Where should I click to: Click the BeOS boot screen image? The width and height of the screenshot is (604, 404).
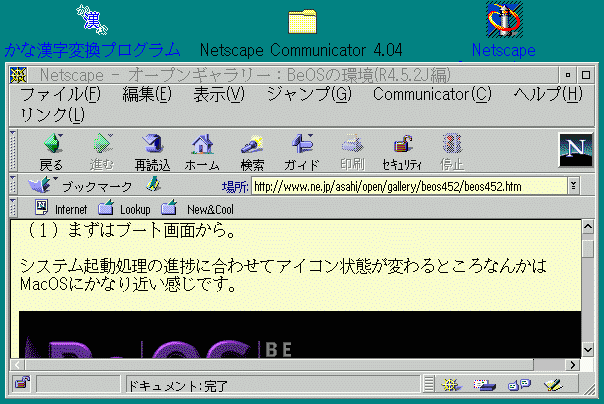[x=300, y=334]
